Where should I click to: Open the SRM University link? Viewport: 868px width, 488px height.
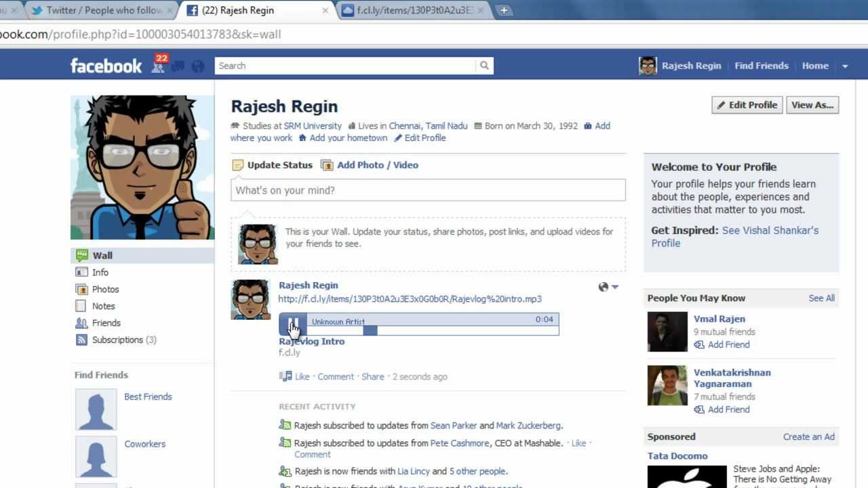point(313,126)
